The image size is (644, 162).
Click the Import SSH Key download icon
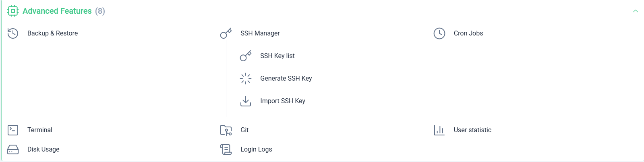pos(246,101)
